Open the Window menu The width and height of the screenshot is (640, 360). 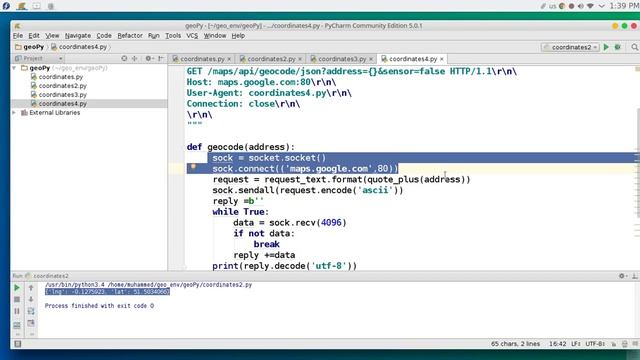[215, 36]
